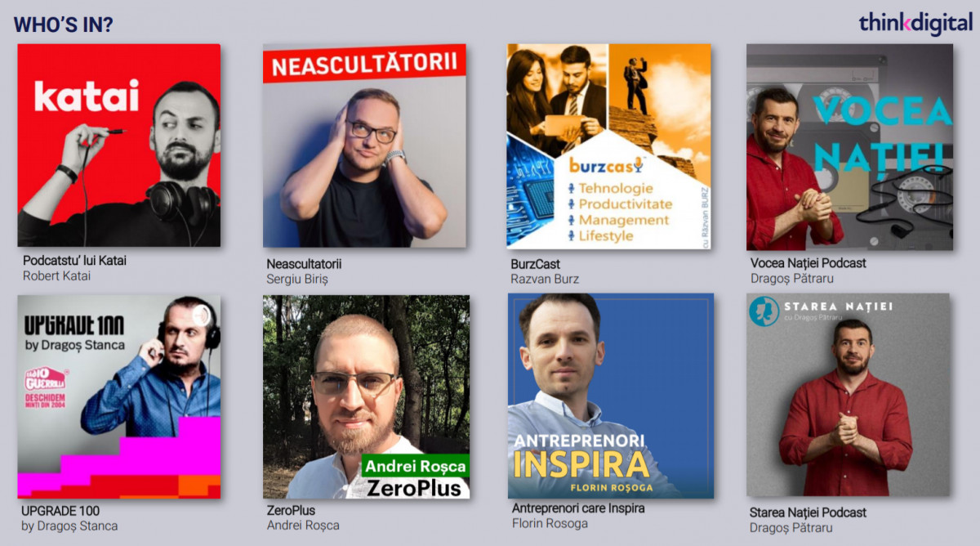980x546 pixels.
Task: Click the Antreprenori care Inspira title
Action: click(x=578, y=508)
